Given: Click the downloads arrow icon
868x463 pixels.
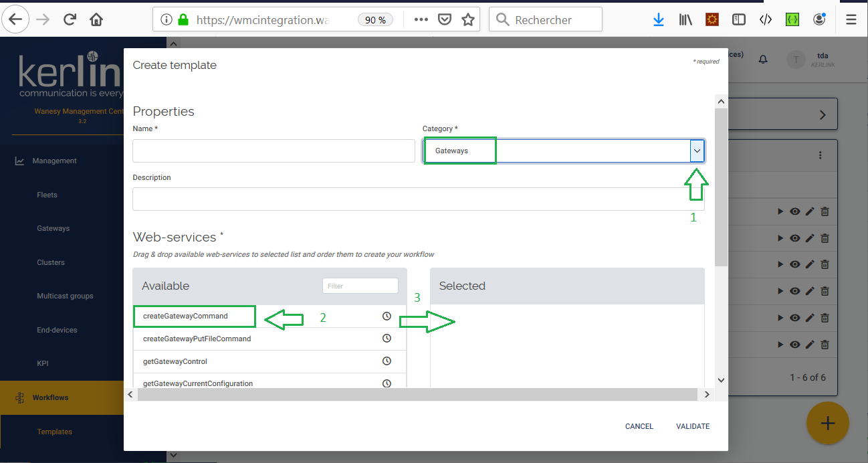Looking at the screenshot, I should point(659,19).
